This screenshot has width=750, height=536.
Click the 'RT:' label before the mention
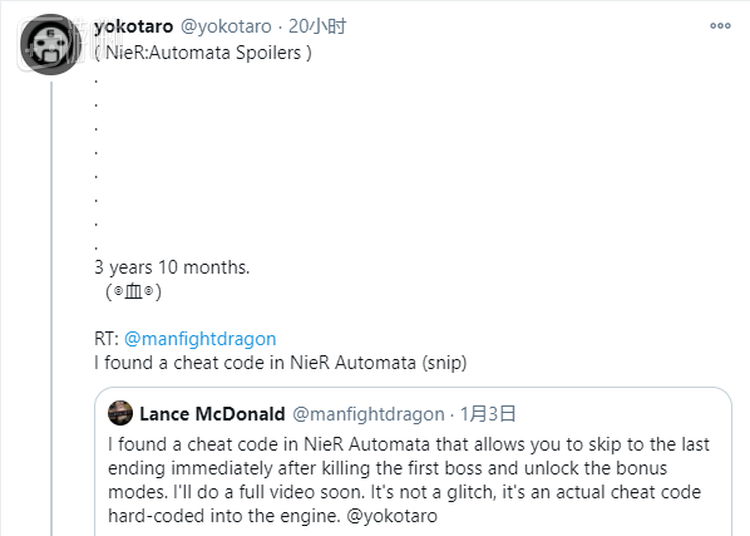(x=107, y=338)
